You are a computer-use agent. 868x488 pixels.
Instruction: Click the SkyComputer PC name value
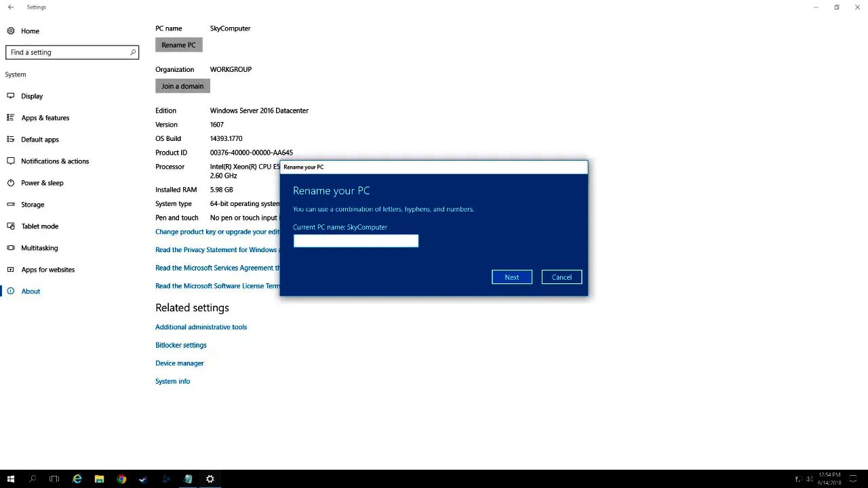(231, 28)
